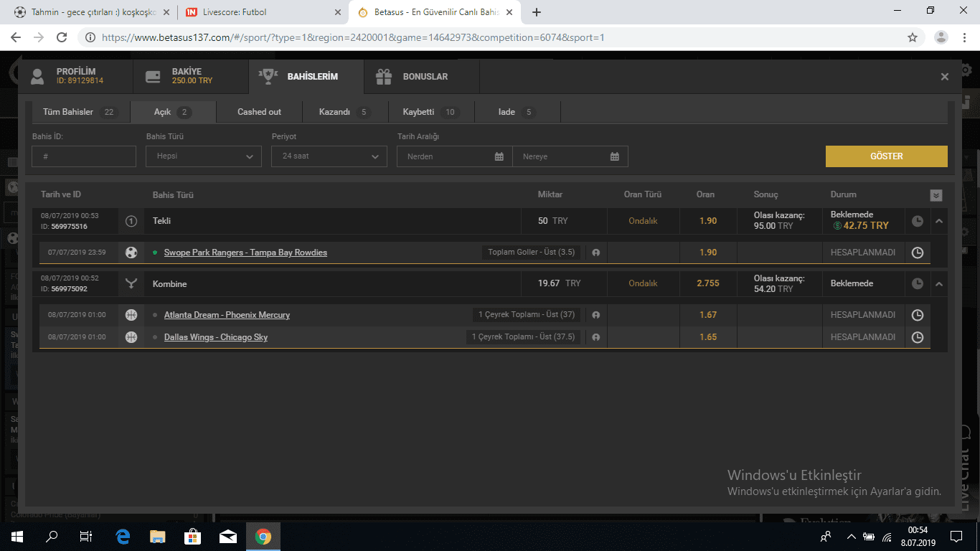
Task: Switch to the Livescore: Futbol browser tab
Action: pos(262,12)
